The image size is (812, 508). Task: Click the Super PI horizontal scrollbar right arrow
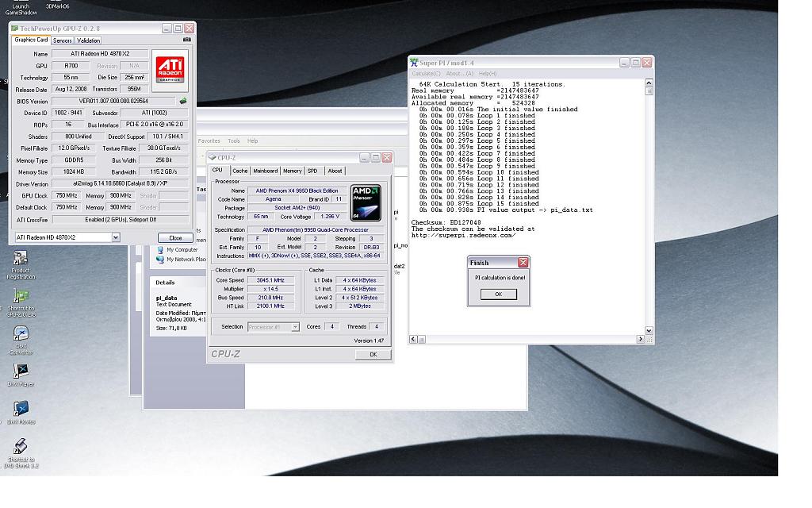(x=640, y=339)
